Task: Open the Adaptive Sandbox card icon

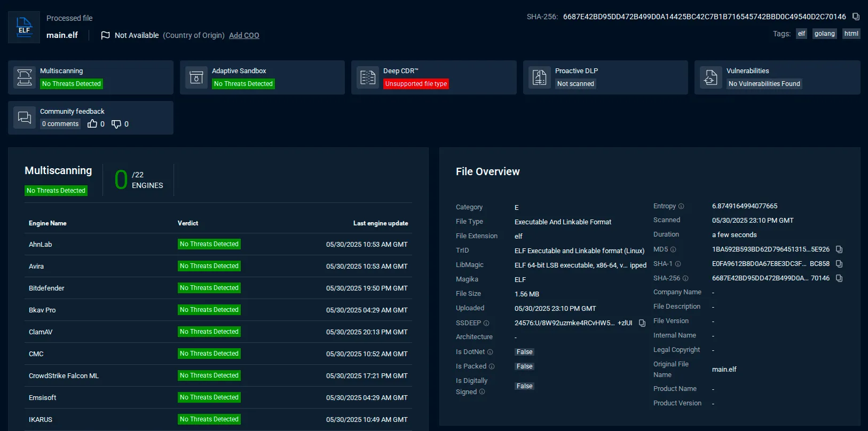Action: point(196,77)
